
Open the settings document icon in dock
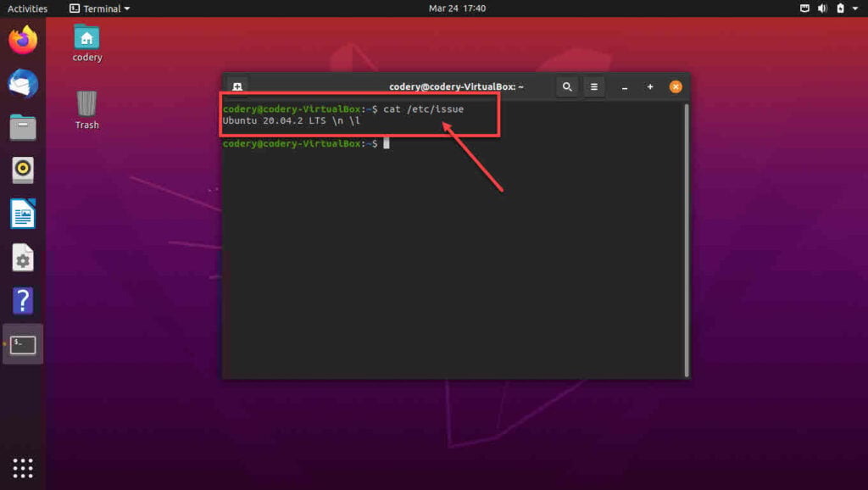23,258
